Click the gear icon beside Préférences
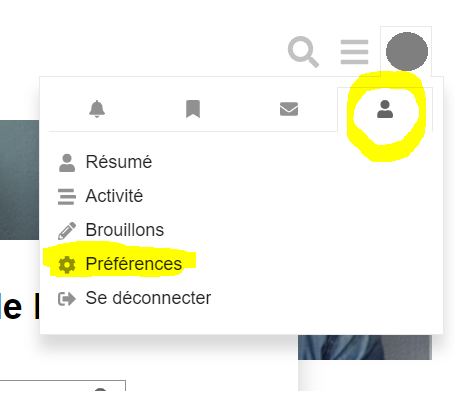Screen dimensions: 455x395 point(67,265)
